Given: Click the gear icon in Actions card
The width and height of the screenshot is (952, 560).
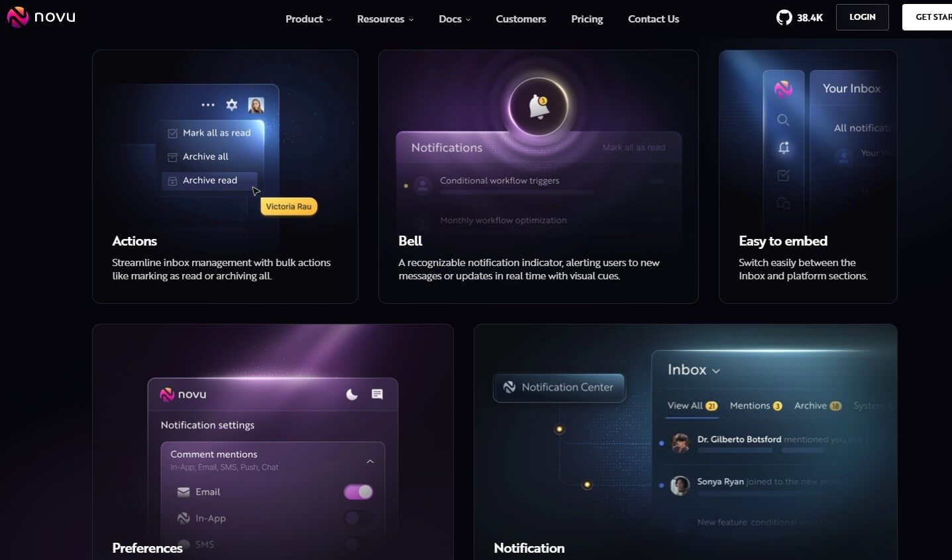Looking at the screenshot, I should pyautogui.click(x=231, y=105).
